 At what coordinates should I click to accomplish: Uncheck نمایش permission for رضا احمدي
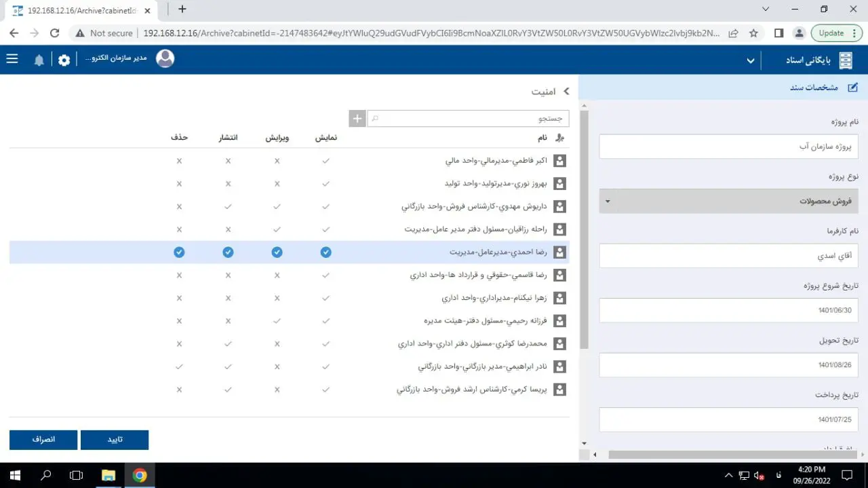click(x=326, y=252)
